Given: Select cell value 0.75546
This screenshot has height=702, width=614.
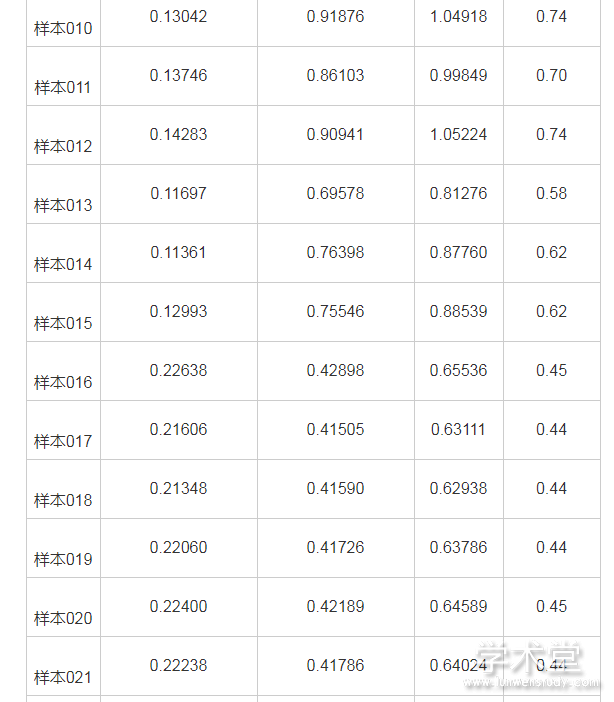Looking at the screenshot, I should (x=335, y=311).
